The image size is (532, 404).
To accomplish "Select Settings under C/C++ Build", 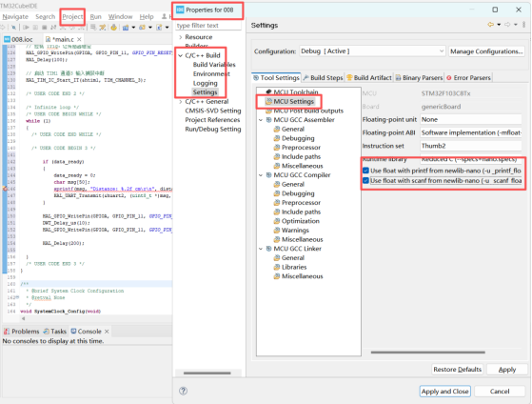I will pos(205,92).
